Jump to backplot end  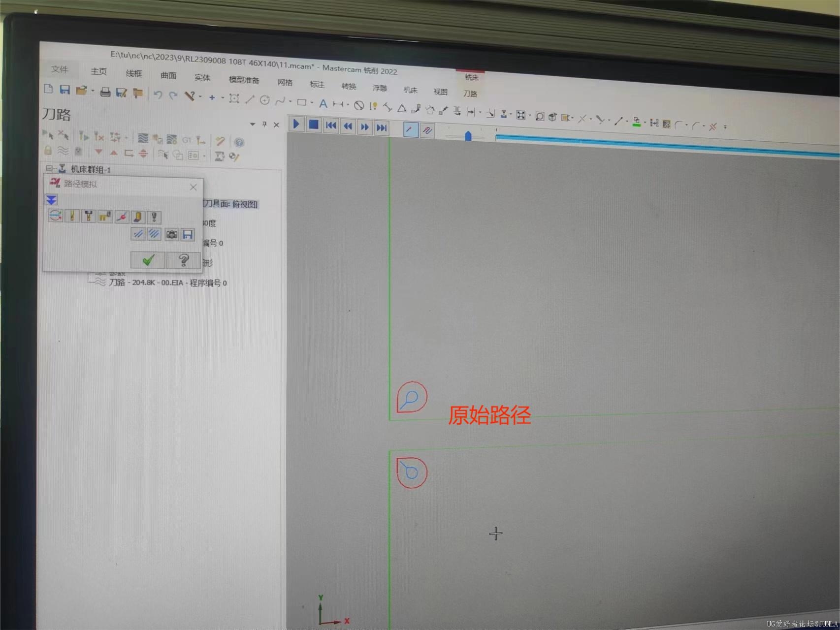tap(382, 128)
